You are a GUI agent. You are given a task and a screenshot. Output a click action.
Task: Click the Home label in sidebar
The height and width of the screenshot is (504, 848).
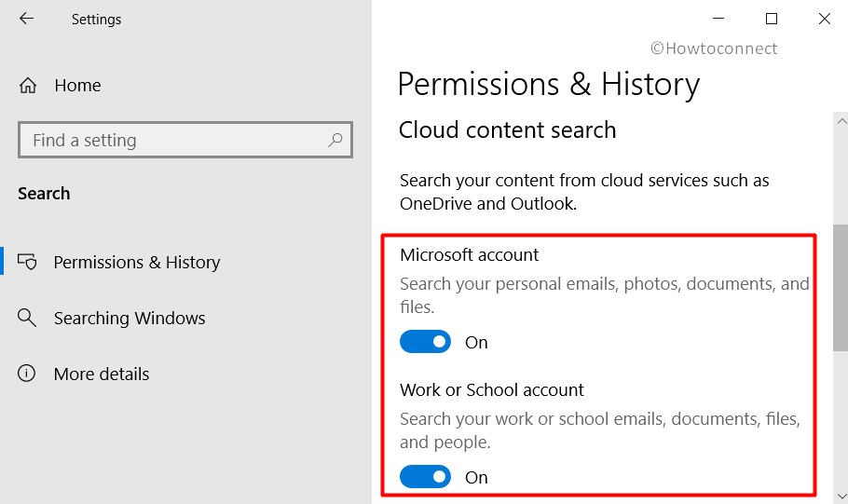point(77,86)
